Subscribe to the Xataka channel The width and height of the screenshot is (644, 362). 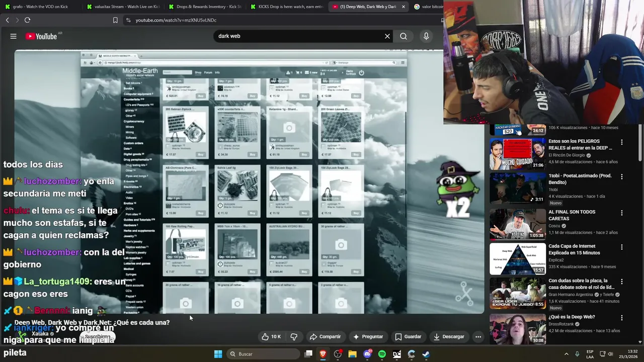click(97, 336)
